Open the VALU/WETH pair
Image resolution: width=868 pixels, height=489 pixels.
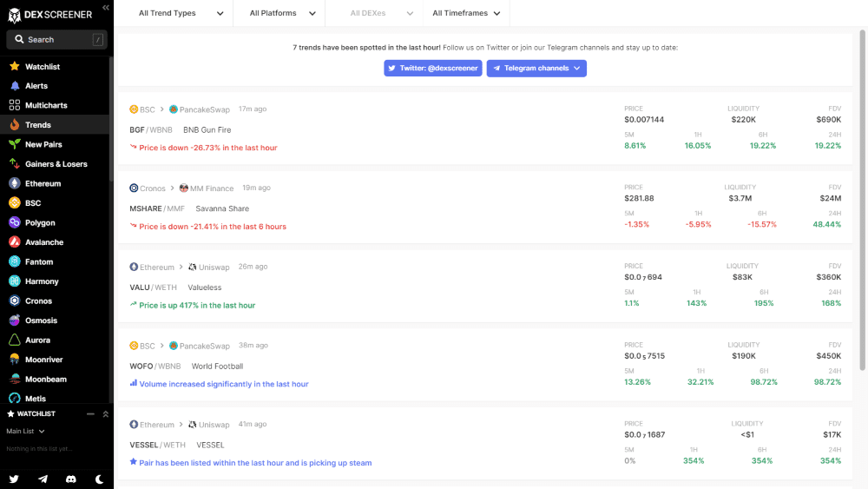(154, 287)
